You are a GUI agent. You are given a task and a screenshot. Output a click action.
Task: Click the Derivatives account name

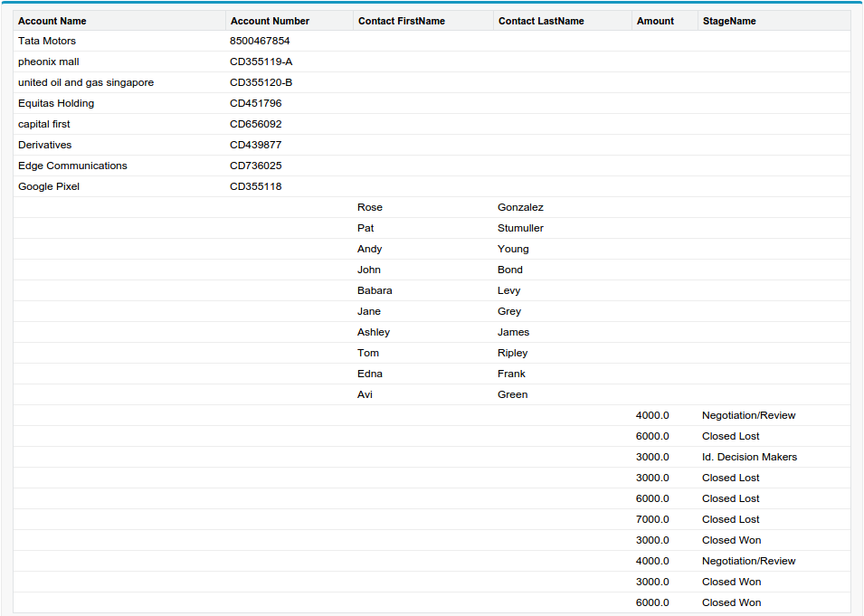coord(44,145)
